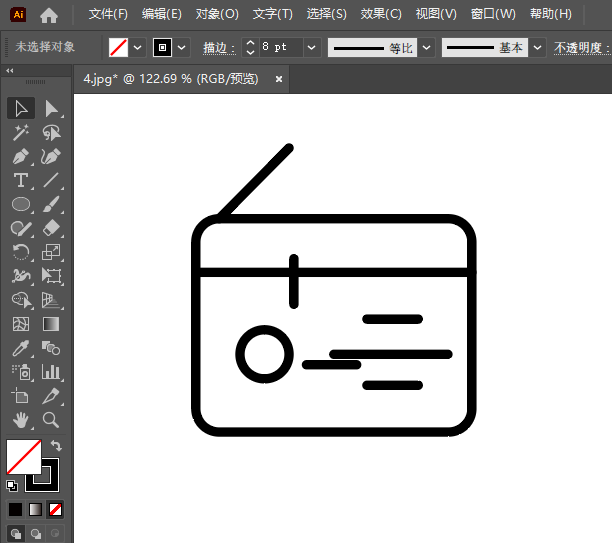Select the Scale tool
This screenshot has width=612, height=543.
click(x=52, y=252)
